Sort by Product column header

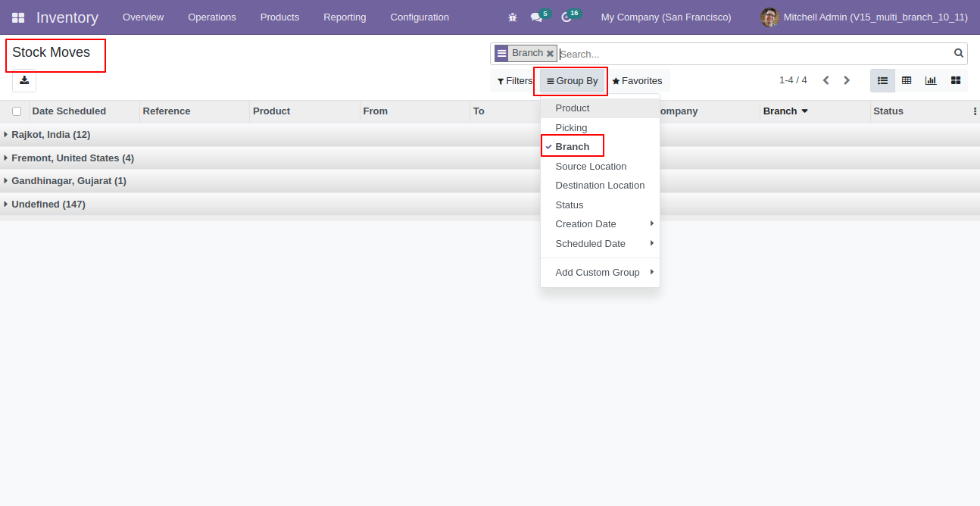pyautogui.click(x=304, y=111)
